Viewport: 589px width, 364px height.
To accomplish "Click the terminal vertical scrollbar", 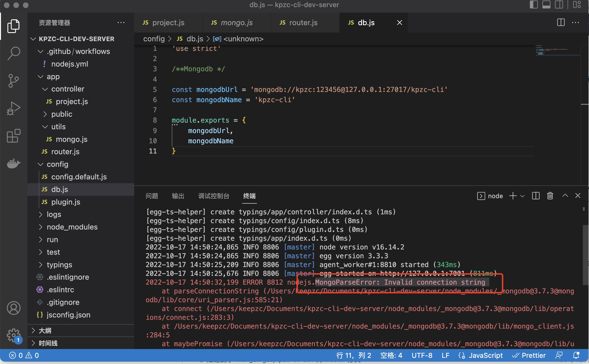I will click(585, 255).
